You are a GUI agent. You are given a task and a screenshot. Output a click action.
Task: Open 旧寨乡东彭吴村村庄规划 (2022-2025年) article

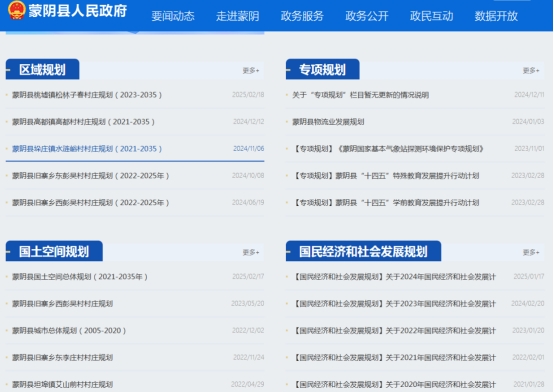[x=90, y=175]
